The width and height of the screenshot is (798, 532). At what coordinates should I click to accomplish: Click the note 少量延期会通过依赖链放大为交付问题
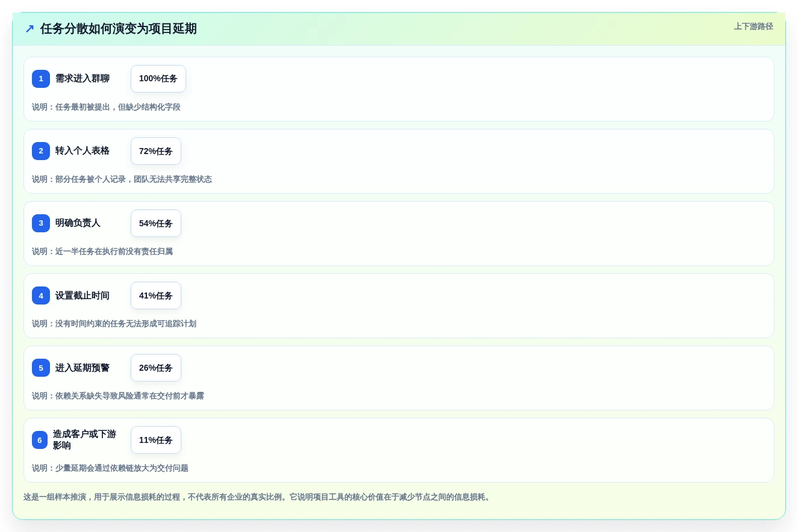coord(110,468)
